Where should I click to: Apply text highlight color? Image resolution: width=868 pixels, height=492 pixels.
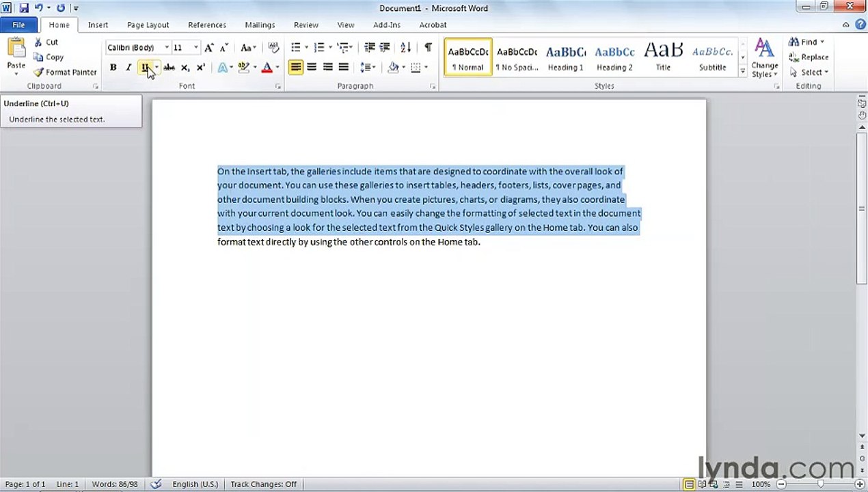243,68
